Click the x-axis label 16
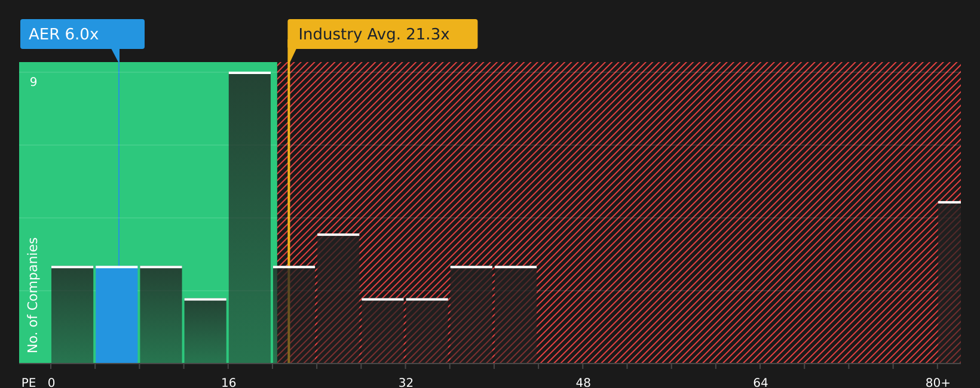980x388 pixels. coord(229,383)
